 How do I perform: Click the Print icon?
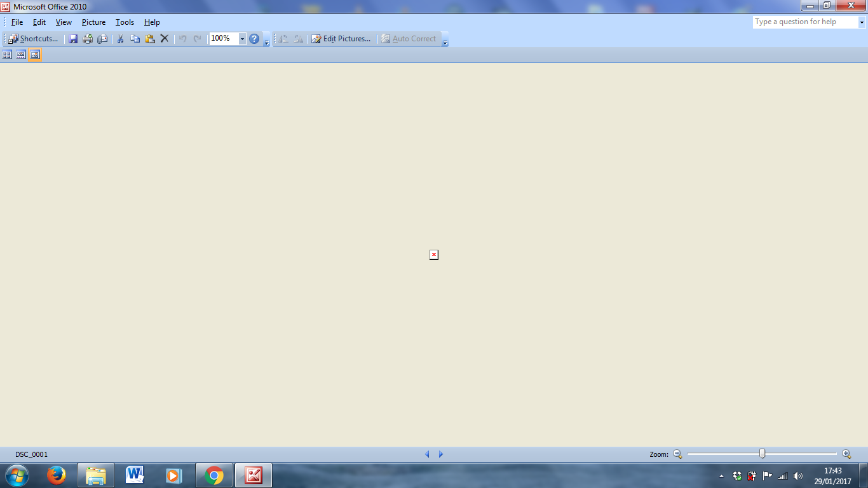88,39
